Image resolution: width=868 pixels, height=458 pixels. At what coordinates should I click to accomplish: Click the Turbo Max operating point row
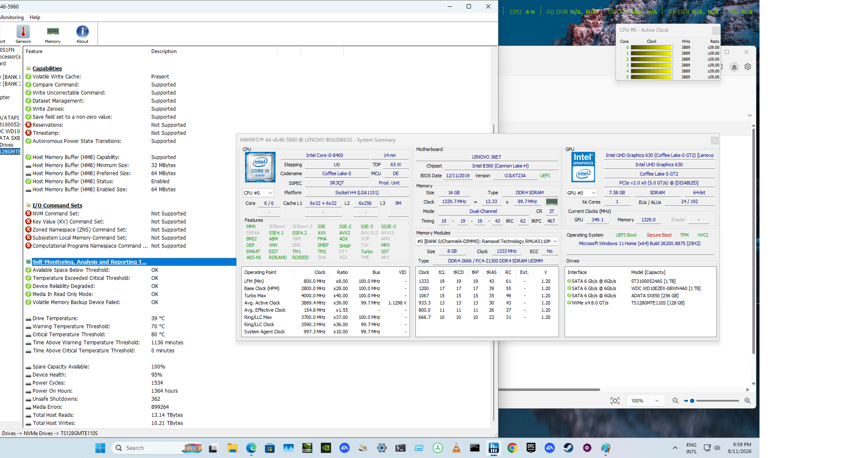point(325,296)
